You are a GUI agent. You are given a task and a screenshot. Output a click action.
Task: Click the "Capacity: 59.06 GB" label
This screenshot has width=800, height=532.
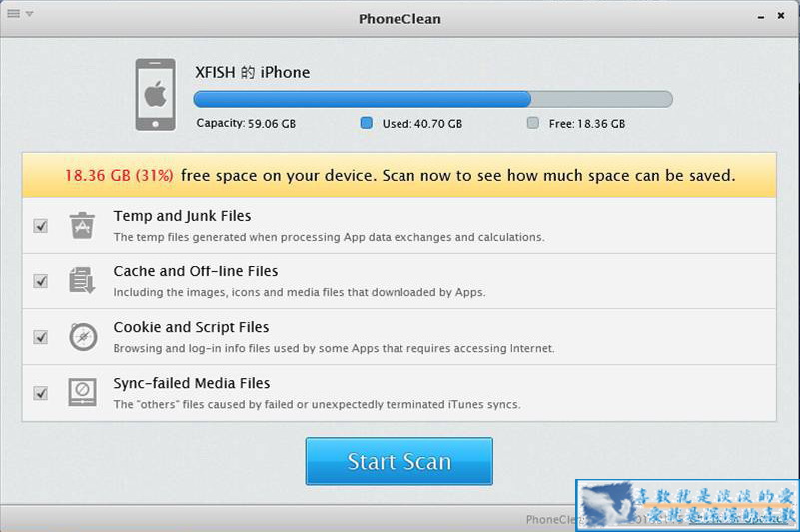click(246, 123)
